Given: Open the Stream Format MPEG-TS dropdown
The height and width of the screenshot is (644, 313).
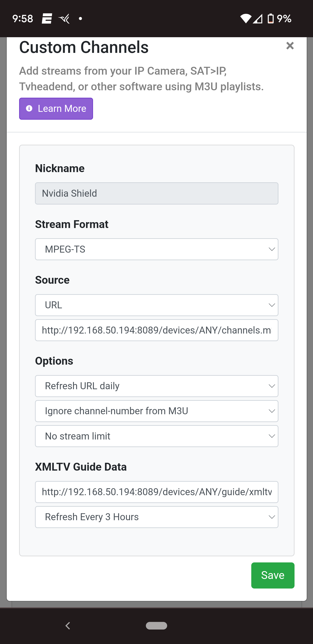Looking at the screenshot, I should 156,249.
